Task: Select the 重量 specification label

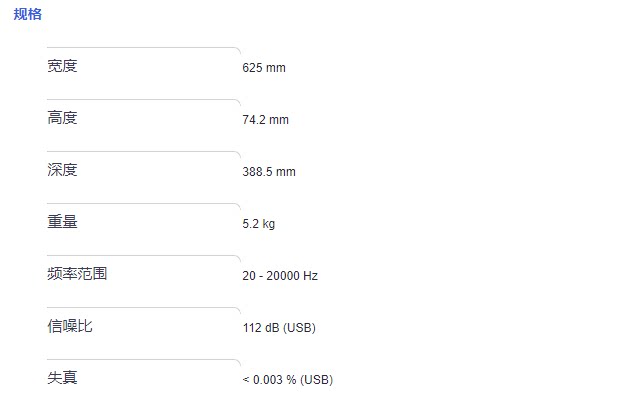Action: point(62,222)
